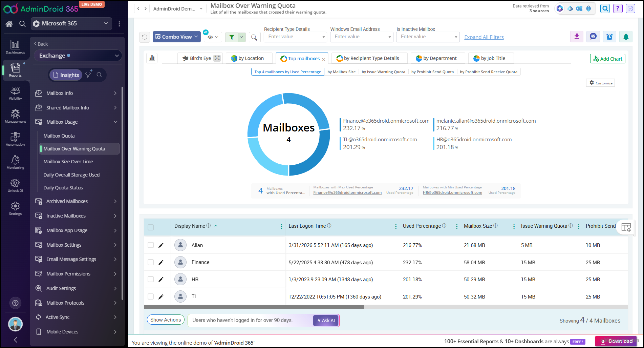Select the HR row checkbox

click(x=151, y=279)
